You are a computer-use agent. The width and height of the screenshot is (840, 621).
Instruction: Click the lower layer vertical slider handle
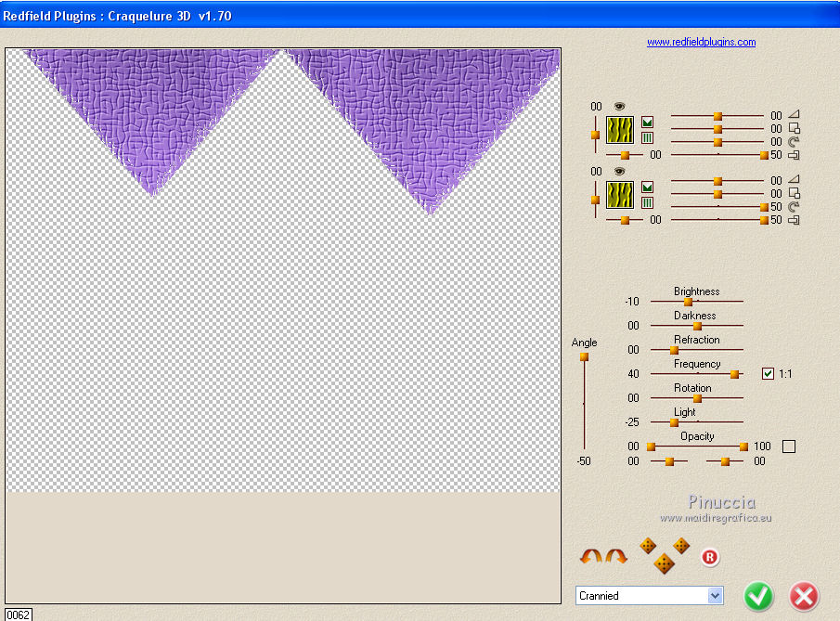595,200
